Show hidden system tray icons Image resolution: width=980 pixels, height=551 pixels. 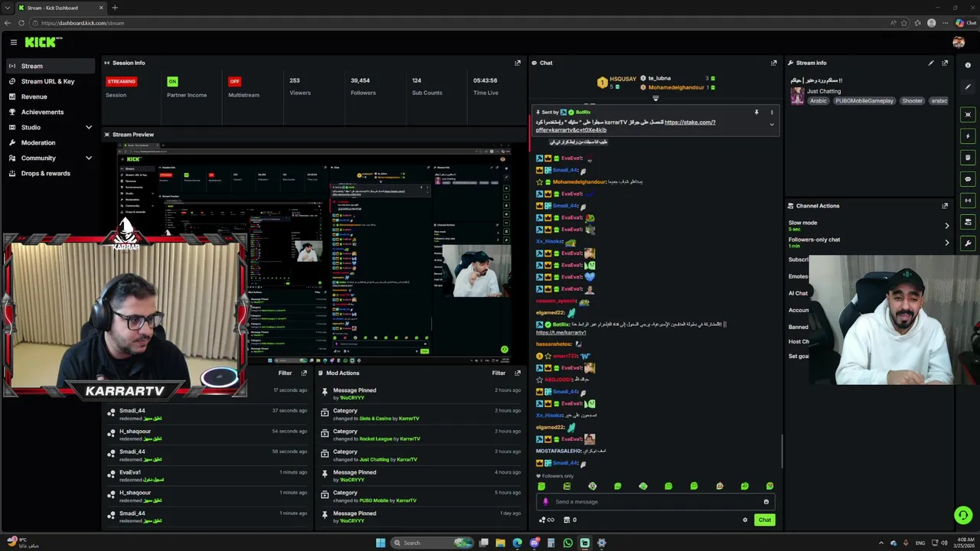(x=880, y=543)
